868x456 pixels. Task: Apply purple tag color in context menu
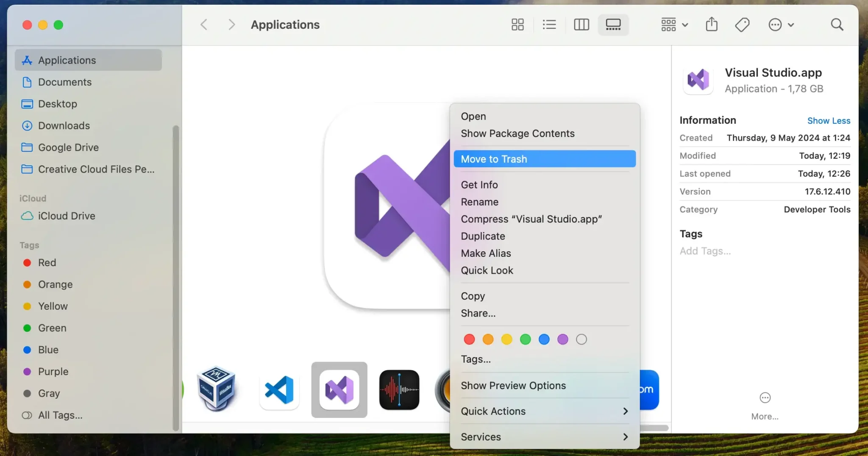(562, 339)
